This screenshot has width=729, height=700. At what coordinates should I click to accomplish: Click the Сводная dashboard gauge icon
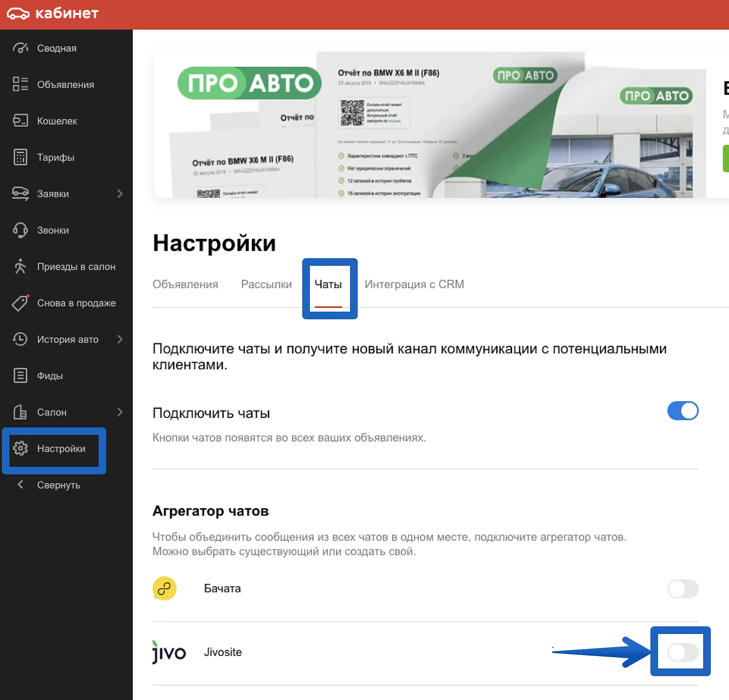pyautogui.click(x=20, y=48)
